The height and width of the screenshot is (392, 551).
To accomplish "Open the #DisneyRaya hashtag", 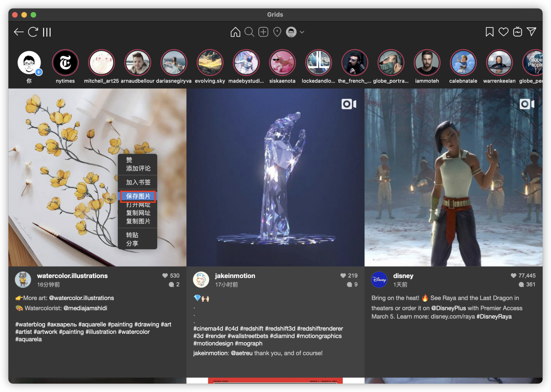I will pyautogui.click(x=494, y=317).
